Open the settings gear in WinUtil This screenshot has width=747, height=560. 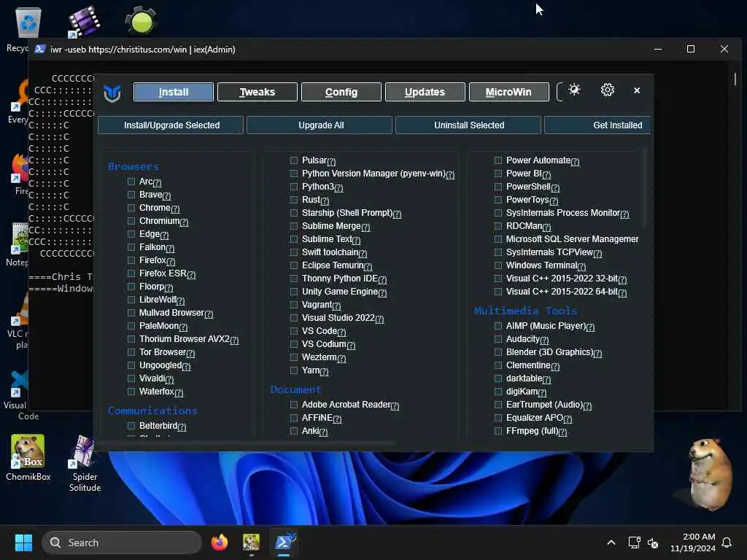[608, 90]
